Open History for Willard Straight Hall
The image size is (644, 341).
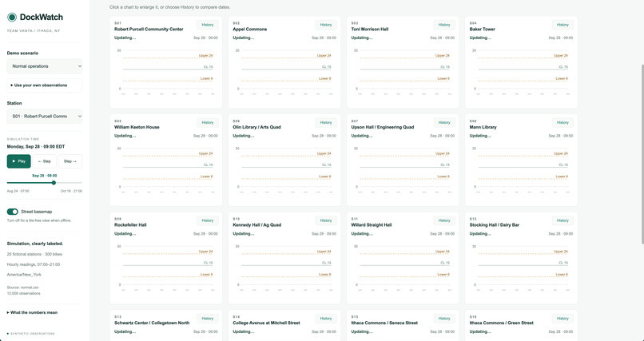(444, 220)
